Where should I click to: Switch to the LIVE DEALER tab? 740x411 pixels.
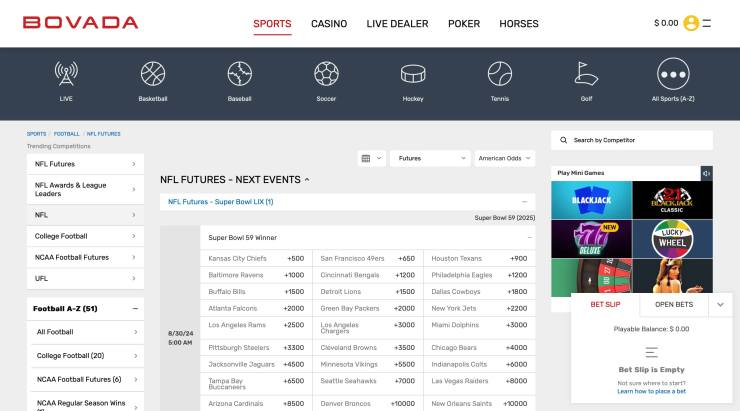click(x=397, y=24)
